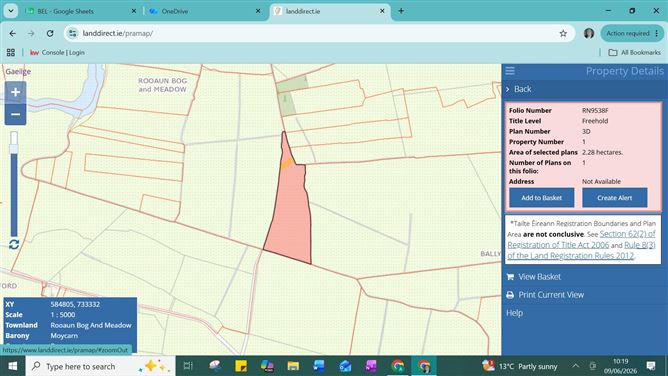Image resolution: width=668 pixels, height=376 pixels.
Task: Open Sticky Notes from the taskbar
Action: tap(241, 366)
